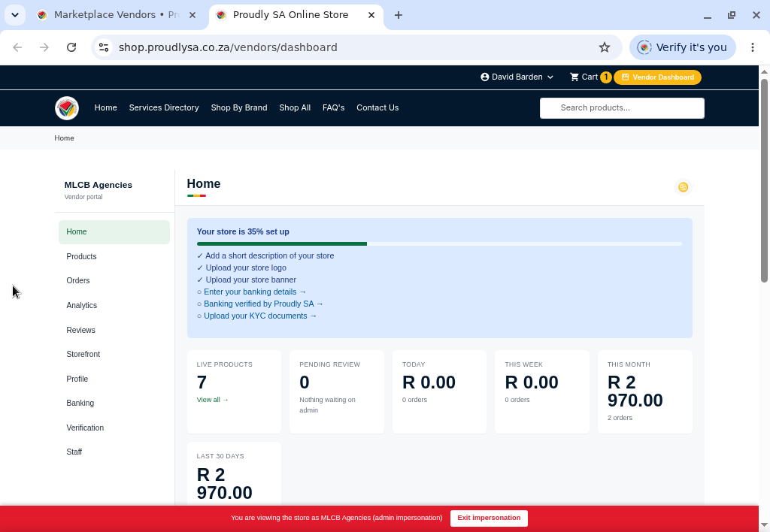Open Home in the top navigation
This screenshot has width=770, height=532.
(105, 108)
